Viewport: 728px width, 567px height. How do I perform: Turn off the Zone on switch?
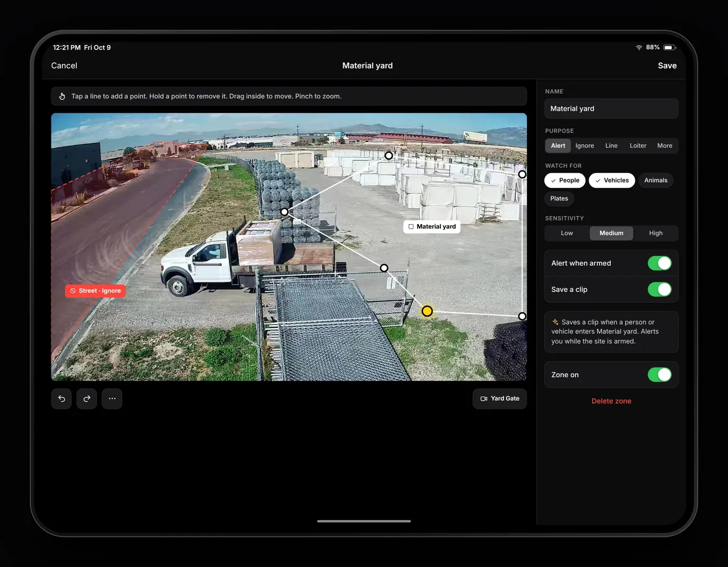pyautogui.click(x=660, y=375)
